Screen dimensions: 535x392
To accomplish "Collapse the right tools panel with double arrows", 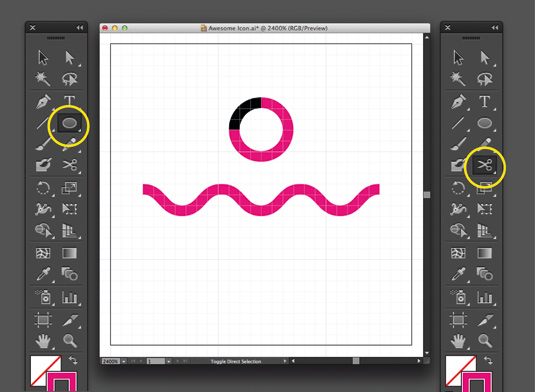I will [495, 28].
